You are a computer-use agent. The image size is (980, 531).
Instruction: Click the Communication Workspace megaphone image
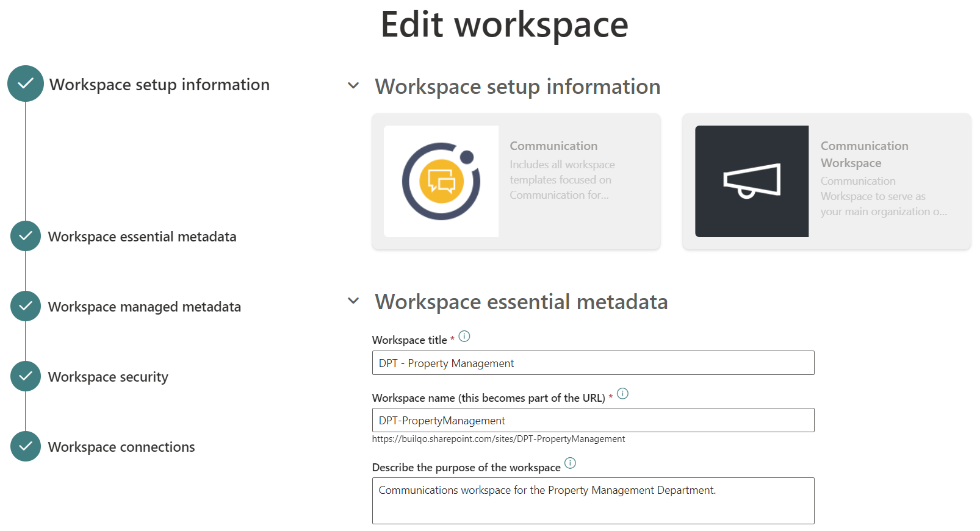752,181
